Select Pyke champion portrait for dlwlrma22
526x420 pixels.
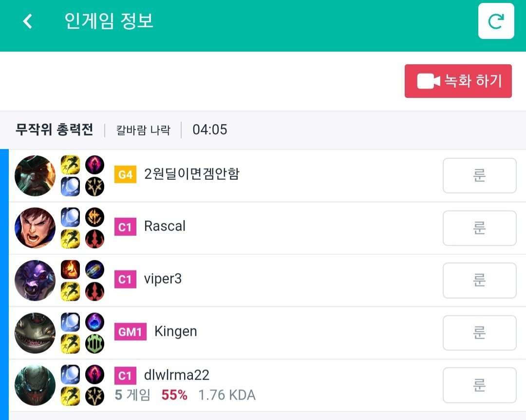35,385
